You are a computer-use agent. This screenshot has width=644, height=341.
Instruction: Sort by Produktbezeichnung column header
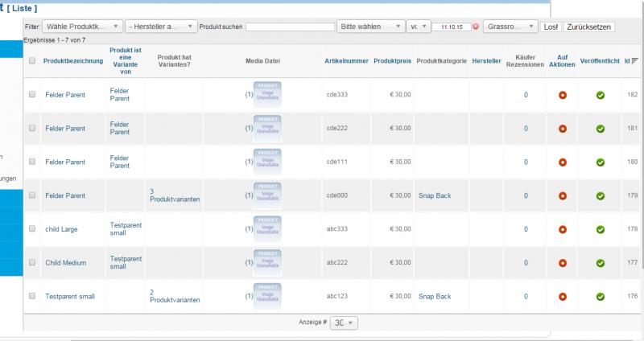click(x=72, y=61)
